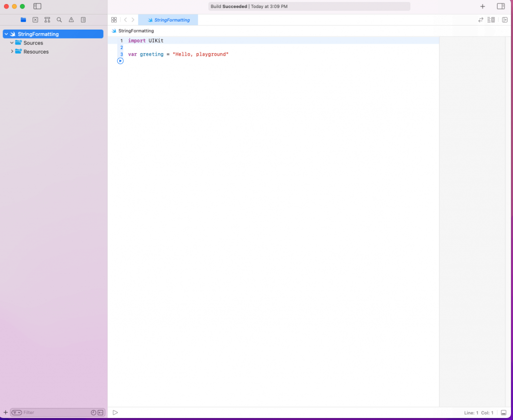Open the Symbol navigator
Image resolution: width=513 pixels, height=420 pixels.
tap(47, 20)
